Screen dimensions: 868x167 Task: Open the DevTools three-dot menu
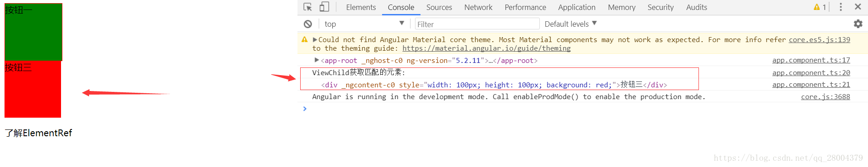pyautogui.click(x=841, y=7)
